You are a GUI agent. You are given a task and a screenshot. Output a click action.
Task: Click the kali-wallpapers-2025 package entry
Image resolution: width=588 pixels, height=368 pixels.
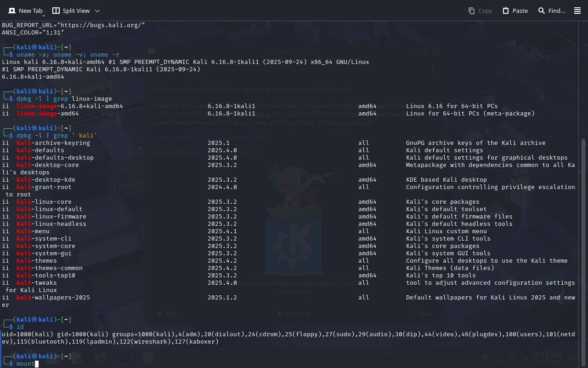[x=53, y=298]
